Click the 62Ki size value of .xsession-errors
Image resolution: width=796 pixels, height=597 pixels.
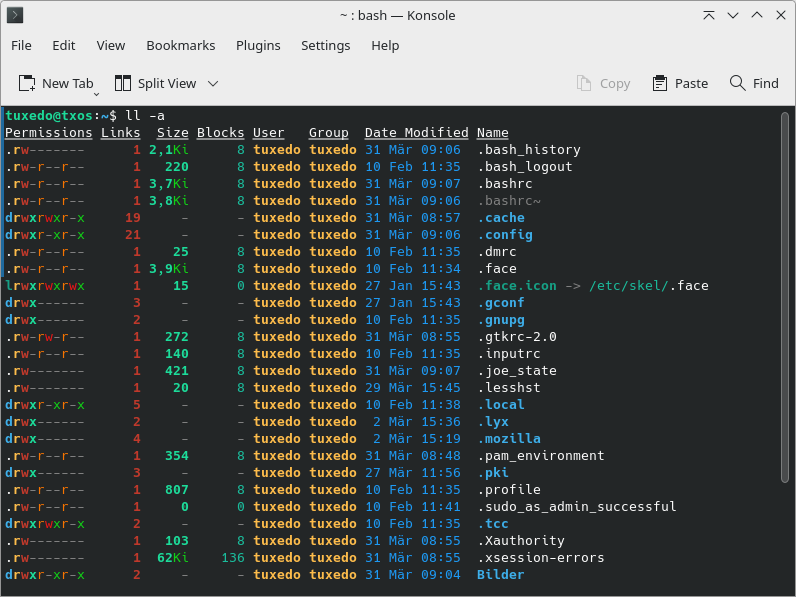point(173,558)
